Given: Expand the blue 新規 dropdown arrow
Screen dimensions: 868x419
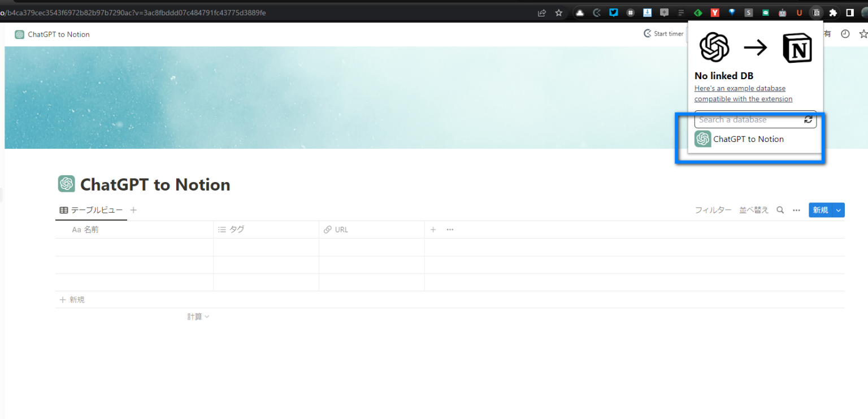Looking at the screenshot, I should tap(839, 210).
